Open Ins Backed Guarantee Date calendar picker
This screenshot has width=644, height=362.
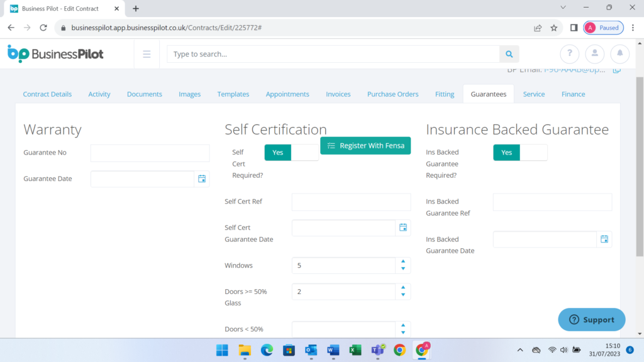604,239
